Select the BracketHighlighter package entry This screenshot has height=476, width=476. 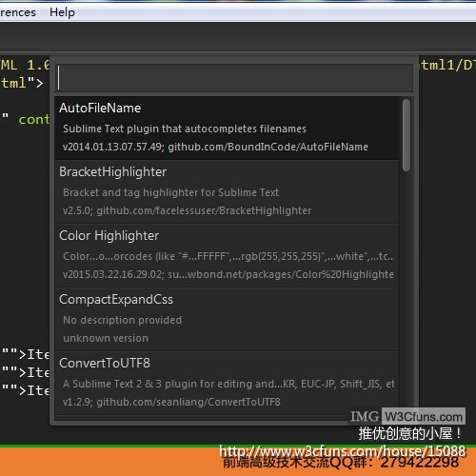point(227,192)
